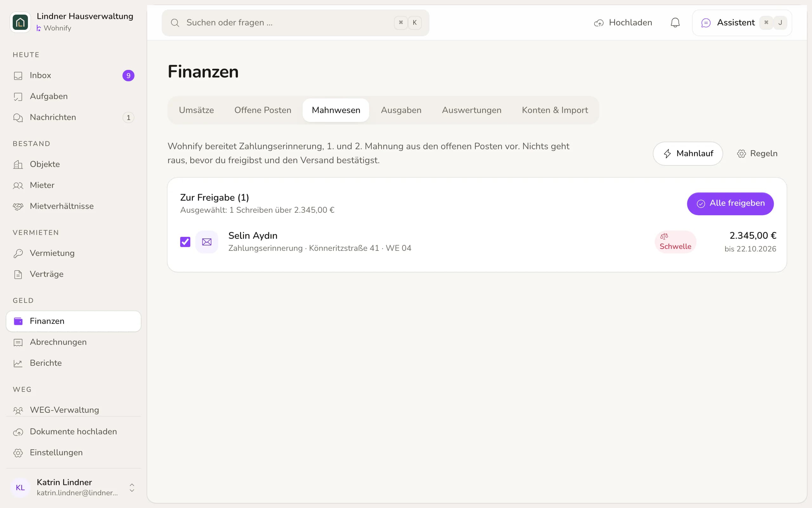Screen dimensions: 812x508
Task: Open Aufgaben in the sidebar
Action: (x=74, y=97)
